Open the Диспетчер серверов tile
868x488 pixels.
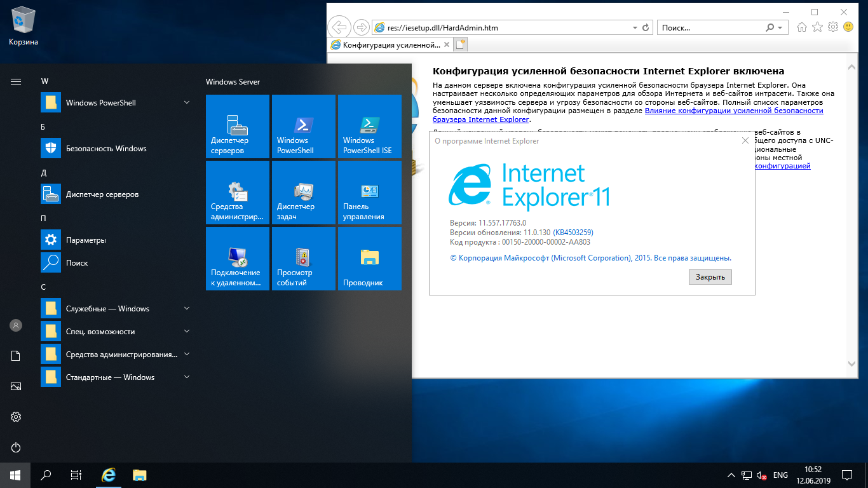[238, 126]
